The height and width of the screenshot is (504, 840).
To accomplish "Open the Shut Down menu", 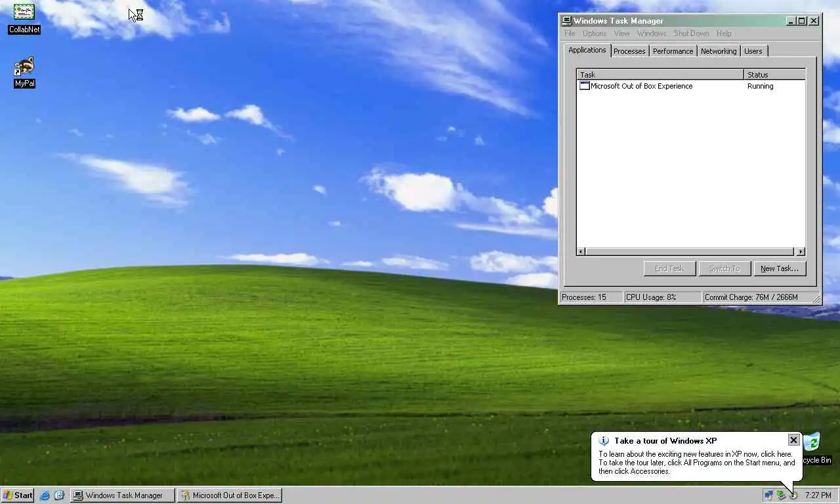I will coord(691,33).
